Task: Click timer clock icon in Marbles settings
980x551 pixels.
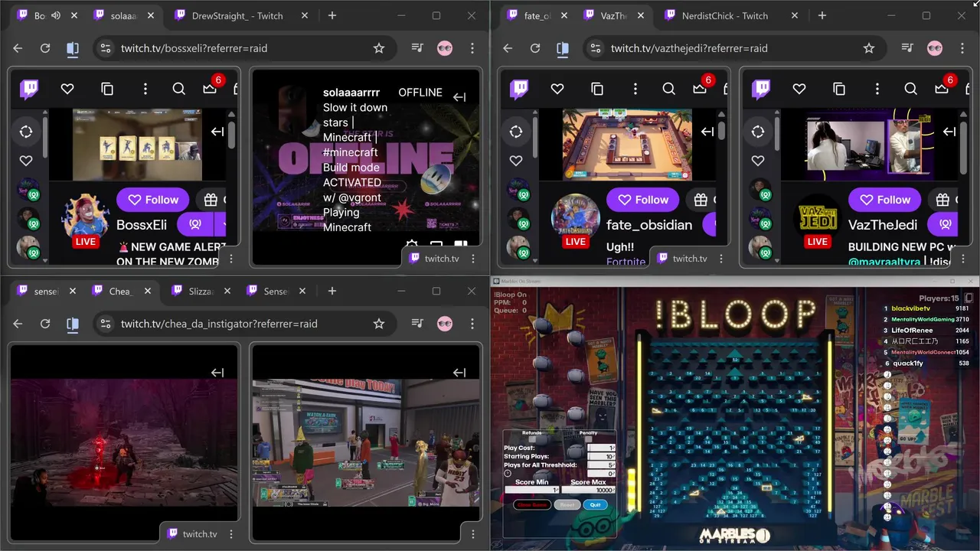Action: (508, 474)
